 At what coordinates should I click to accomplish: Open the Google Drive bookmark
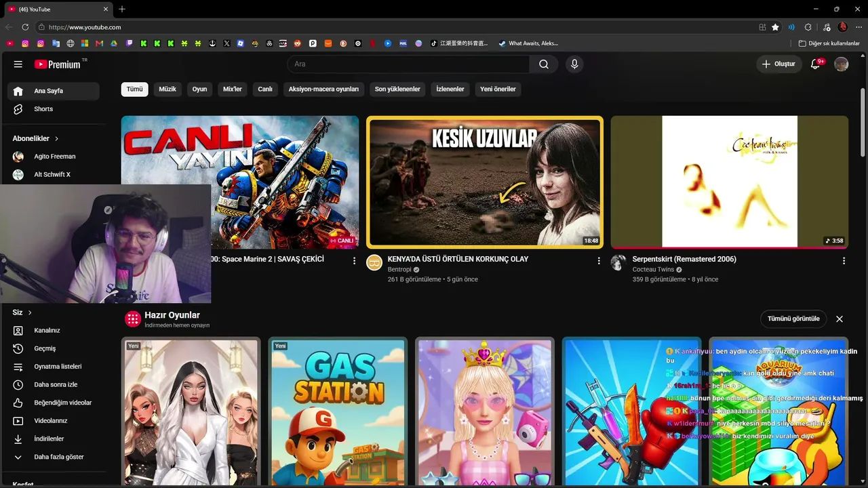[x=115, y=43]
